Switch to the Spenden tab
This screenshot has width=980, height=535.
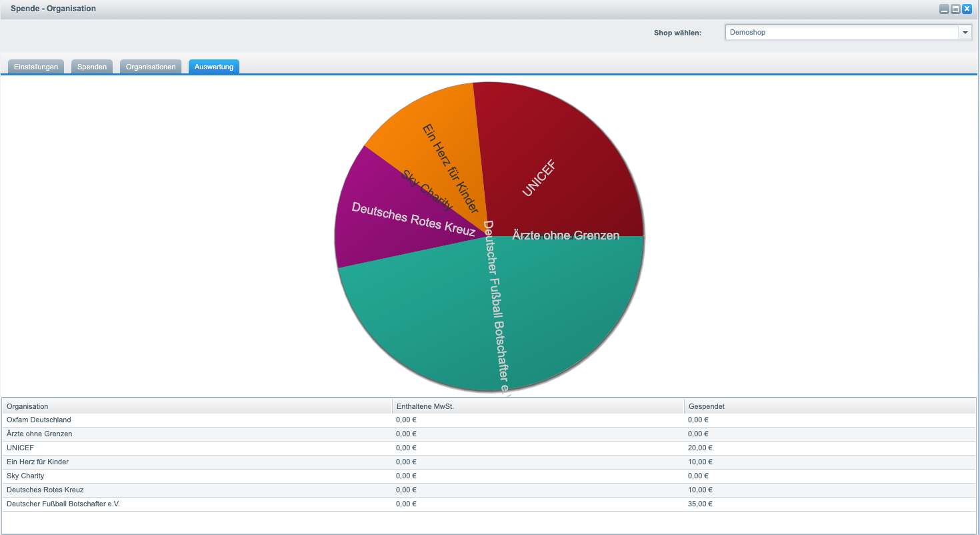(x=92, y=67)
